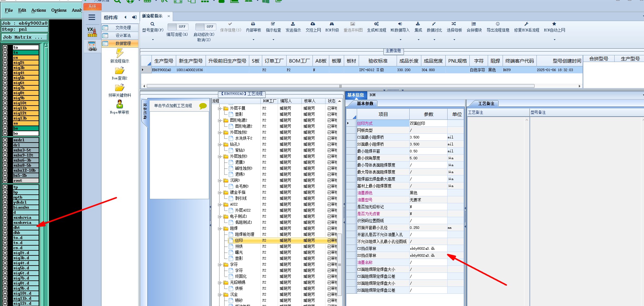This screenshot has width=644, height=306.
Task: Open the File menu
Action: pos(9,10)
